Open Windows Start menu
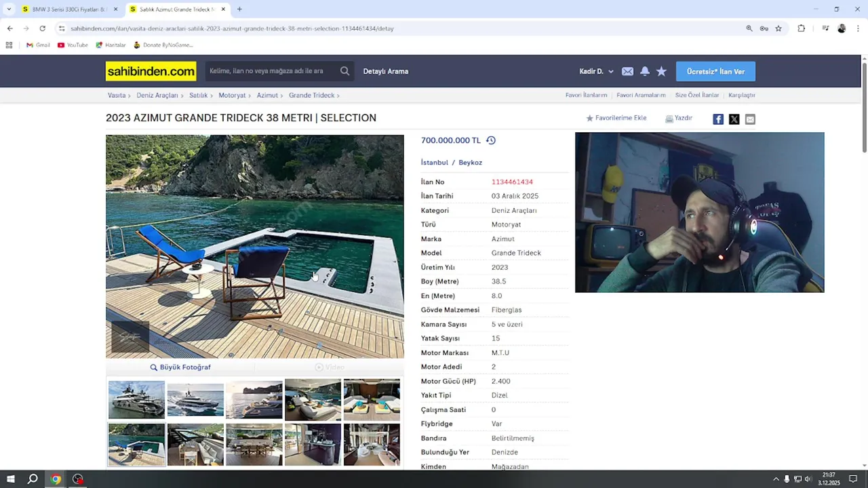This screenshot has height=488, width=868. pos(10,479)
